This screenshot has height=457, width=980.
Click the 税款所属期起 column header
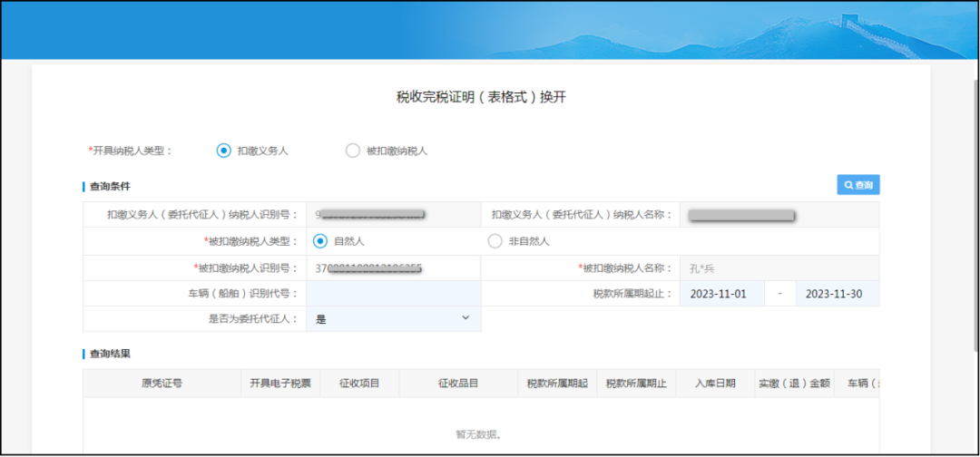(x=557, y=384)
